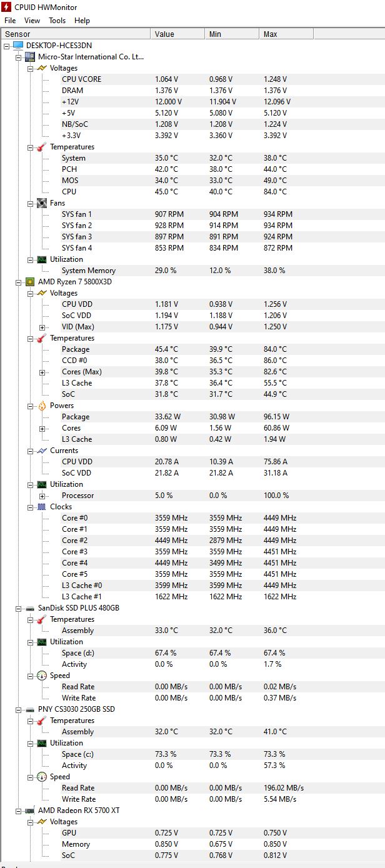385x868 pixels.
Task: Click the AMD Ryzen 7 5800X3D chip icon
Action: [29, 282]
